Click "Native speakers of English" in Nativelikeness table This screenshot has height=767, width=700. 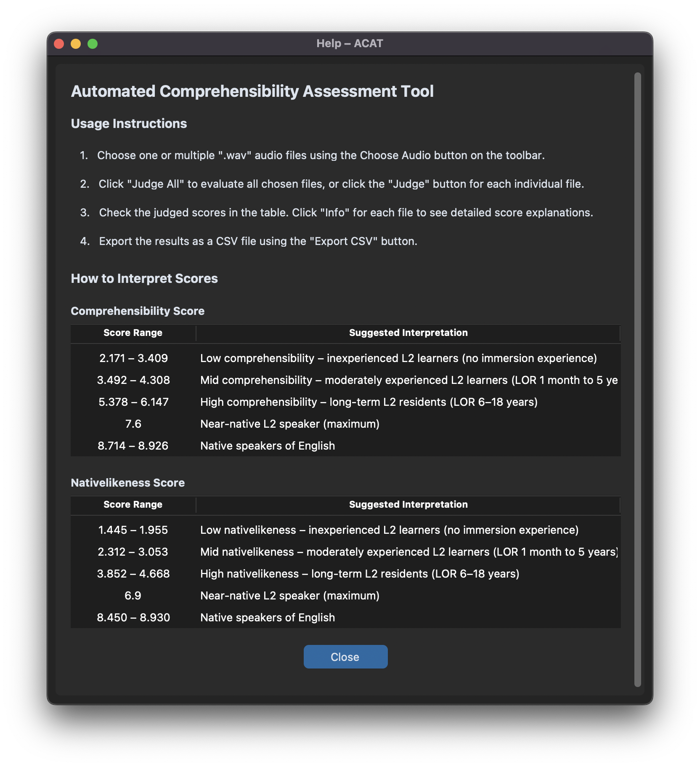[x=268, y=618]
